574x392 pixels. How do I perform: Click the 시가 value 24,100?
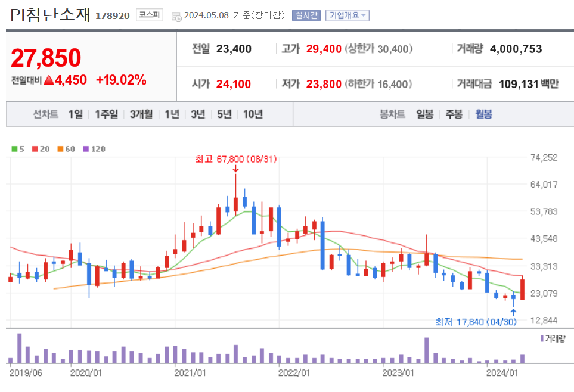click(233, 84)
